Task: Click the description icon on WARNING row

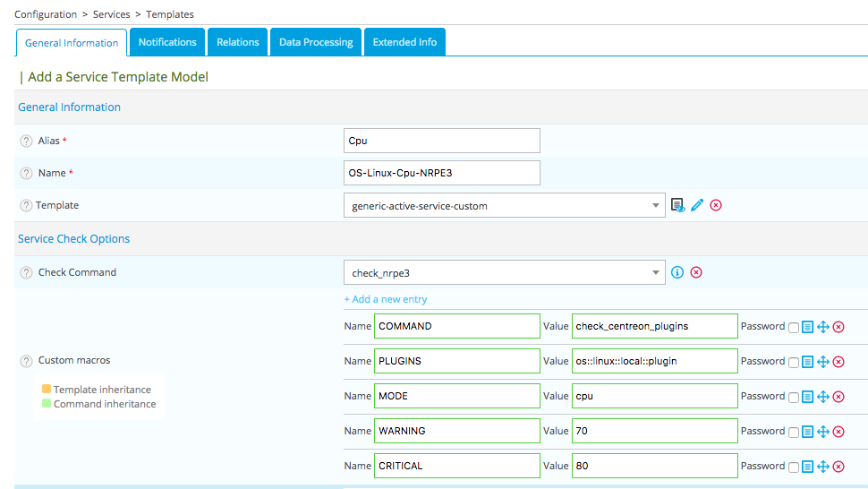Action: tap(807, 432)
